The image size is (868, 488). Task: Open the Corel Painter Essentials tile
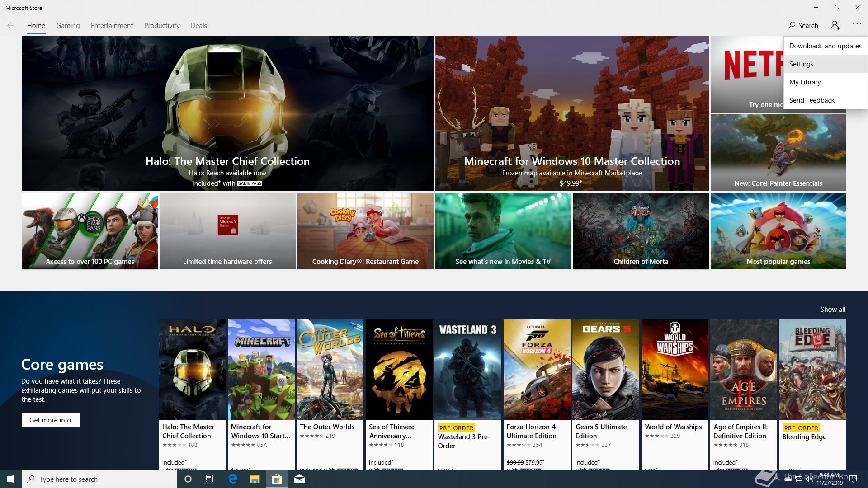pos(778,152)
